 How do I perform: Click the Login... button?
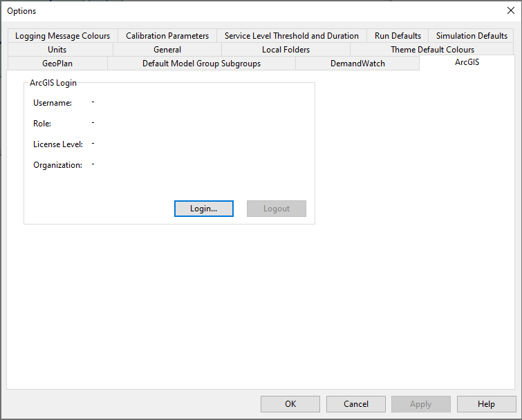[x=204, y=209]
